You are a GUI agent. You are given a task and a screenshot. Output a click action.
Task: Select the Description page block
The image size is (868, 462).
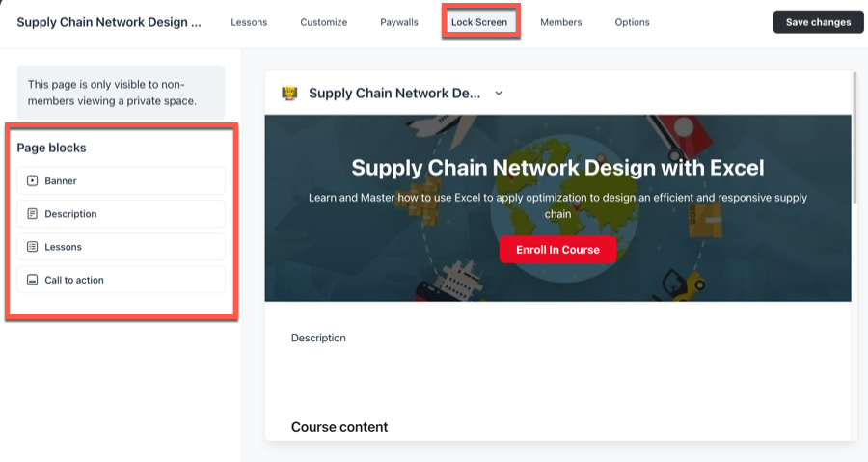(x=121, y=213)
